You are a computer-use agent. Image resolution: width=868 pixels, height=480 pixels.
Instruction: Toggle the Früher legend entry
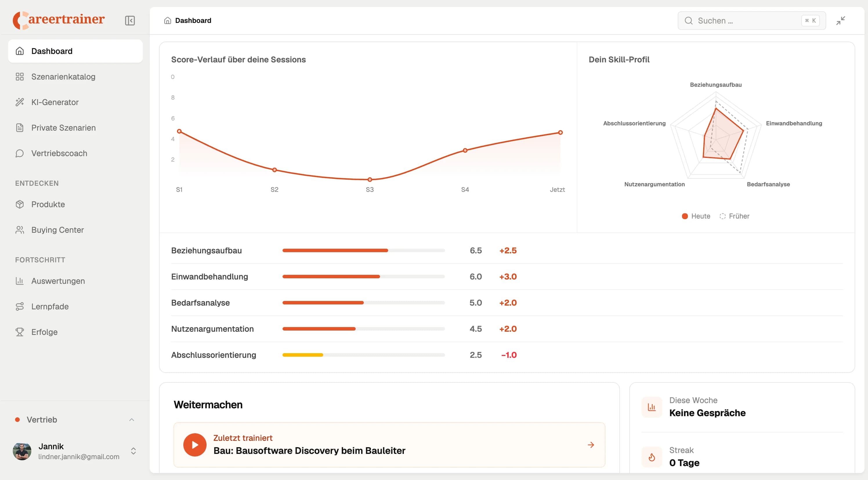tap(735, 216)
